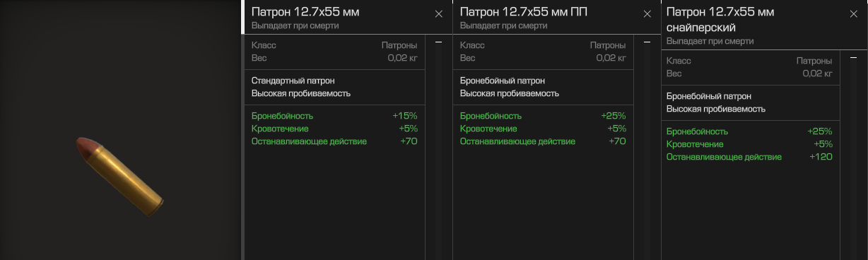Collapse the first cartridge info panel

coord(438,43)
